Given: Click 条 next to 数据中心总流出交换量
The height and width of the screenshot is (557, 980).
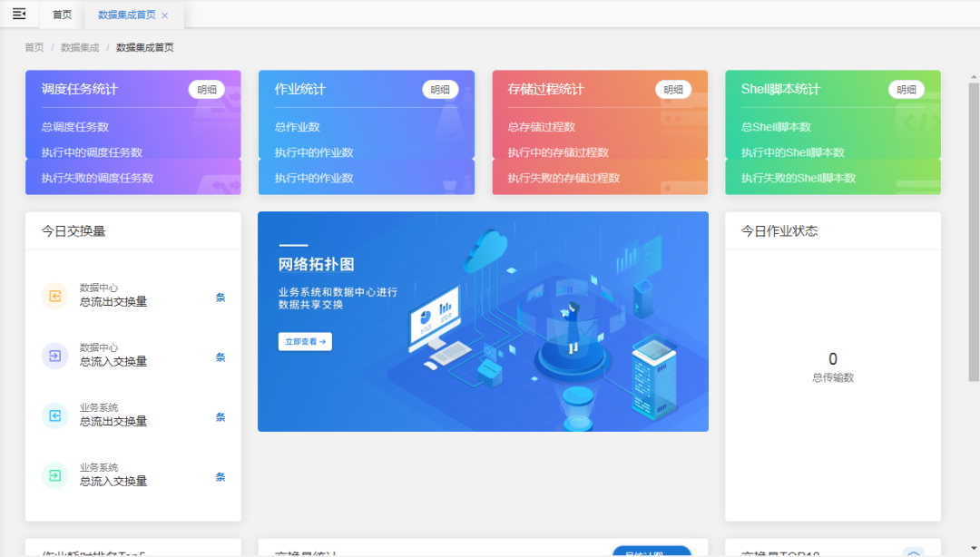Looking at the screenshot, I should tap(220, 296).
